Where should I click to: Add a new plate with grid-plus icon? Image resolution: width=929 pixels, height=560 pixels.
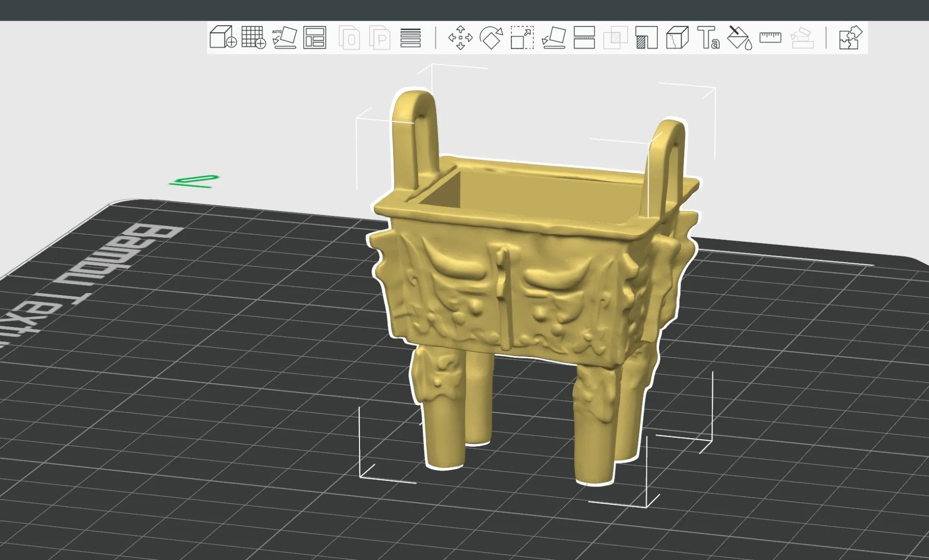pyautogui.click(x=254, y=37)
